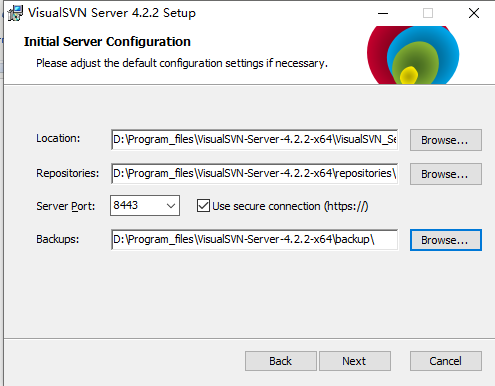Click inside the Repositories path field
This screenshot has height=386, width=495.
click(255, 174)
